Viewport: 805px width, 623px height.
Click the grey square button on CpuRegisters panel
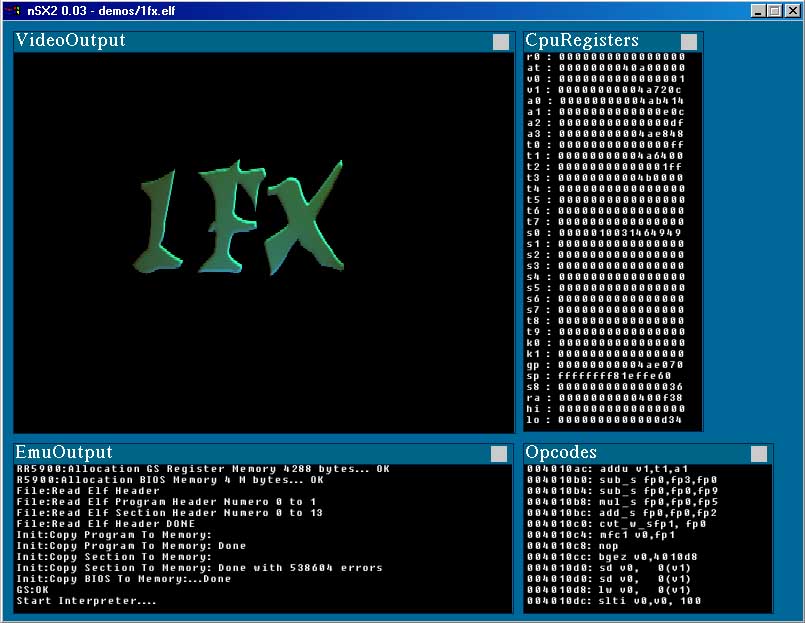[689, 42]
